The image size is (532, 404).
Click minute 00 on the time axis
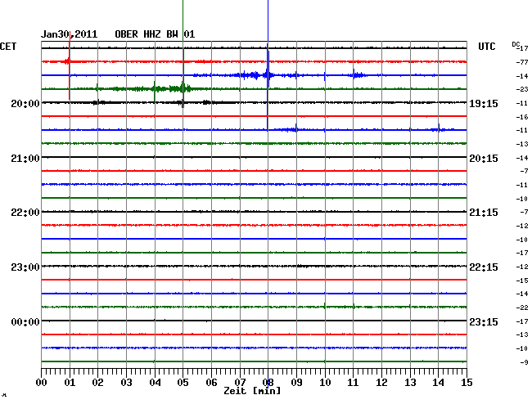point(42,383)
